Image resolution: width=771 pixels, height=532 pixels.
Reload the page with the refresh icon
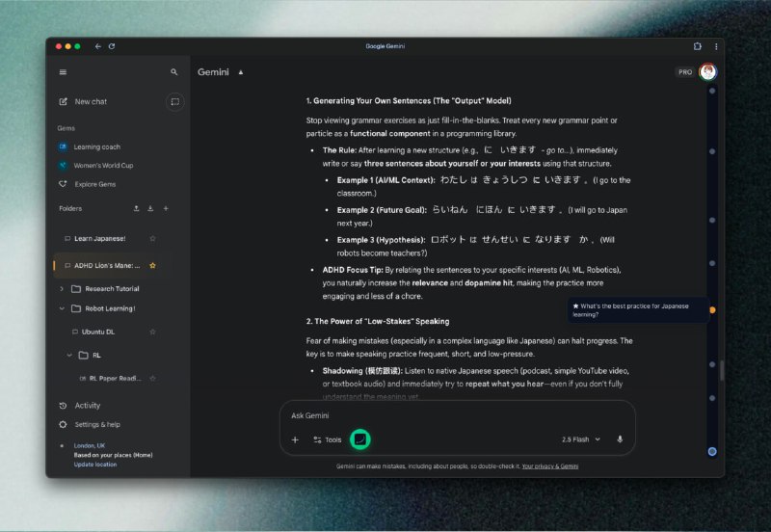click(x=112, y=46)
